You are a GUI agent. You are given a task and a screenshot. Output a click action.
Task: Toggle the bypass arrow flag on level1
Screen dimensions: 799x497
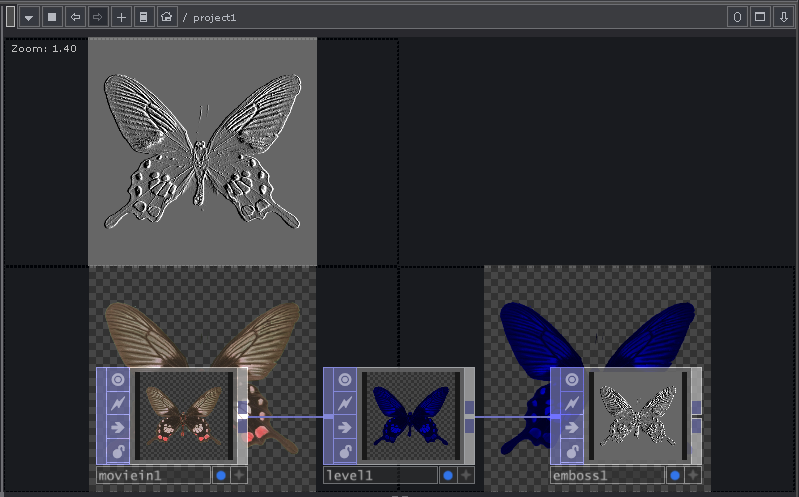[x=345, y=427]
